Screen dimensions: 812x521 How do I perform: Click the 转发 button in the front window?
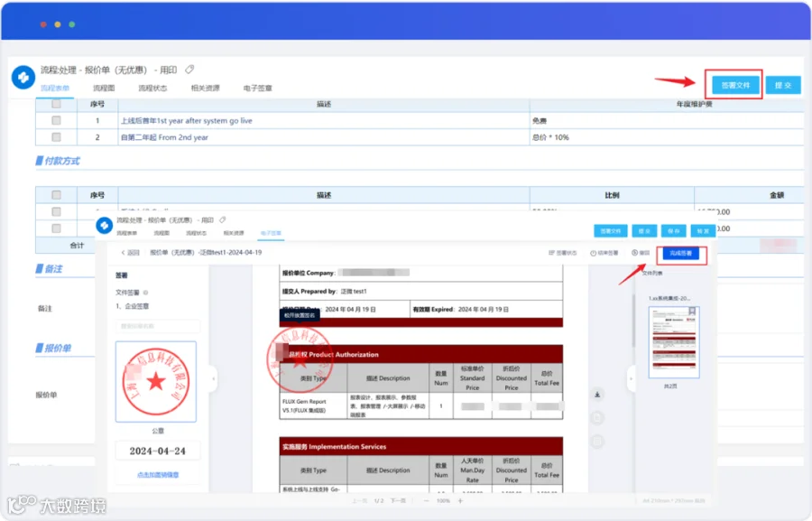pos(703,231)
